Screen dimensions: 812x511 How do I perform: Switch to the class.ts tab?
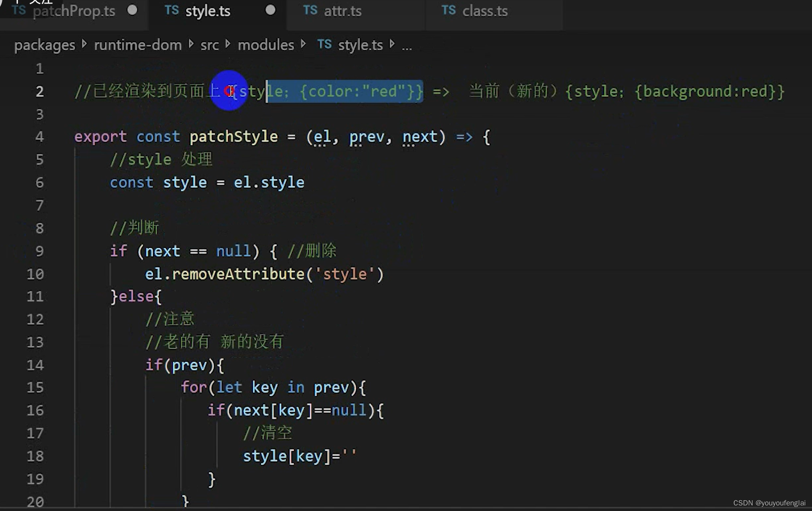pos(485,11)
